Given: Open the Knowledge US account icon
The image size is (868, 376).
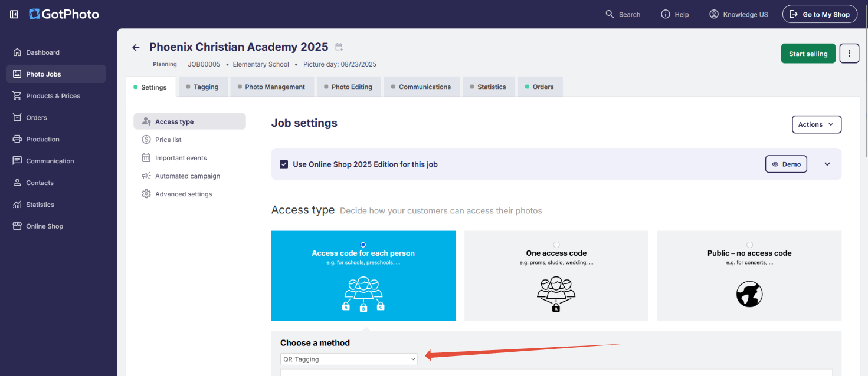Looking at the screenshot, I should click(x=714, y=14).
